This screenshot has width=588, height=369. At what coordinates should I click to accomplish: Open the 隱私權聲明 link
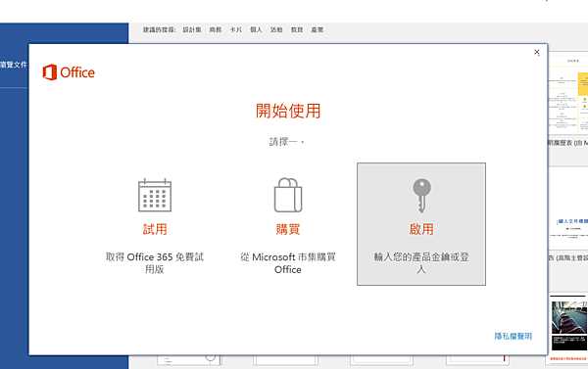513,336
